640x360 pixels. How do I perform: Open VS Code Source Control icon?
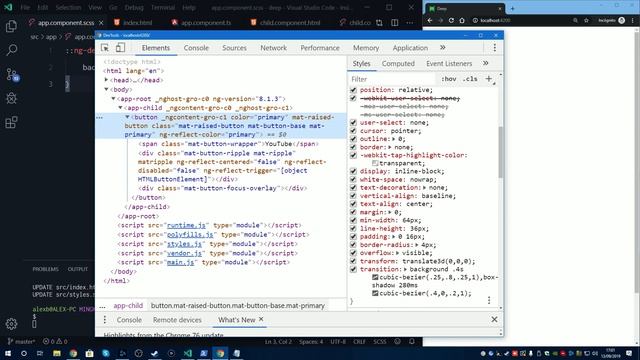pyautogui.click(x=11, y=74)
